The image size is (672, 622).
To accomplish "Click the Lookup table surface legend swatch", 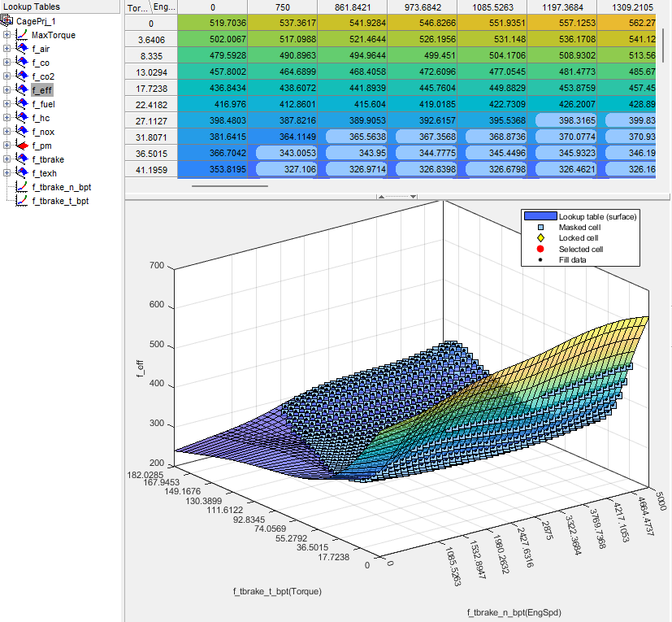I will pos(540,216).
